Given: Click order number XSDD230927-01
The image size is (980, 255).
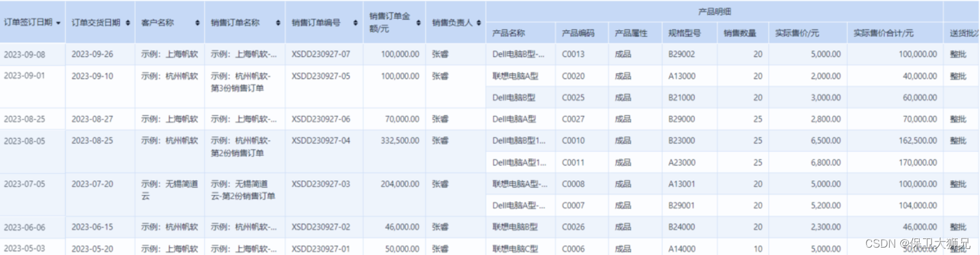Looking at the screenshot, I should 321,249.
